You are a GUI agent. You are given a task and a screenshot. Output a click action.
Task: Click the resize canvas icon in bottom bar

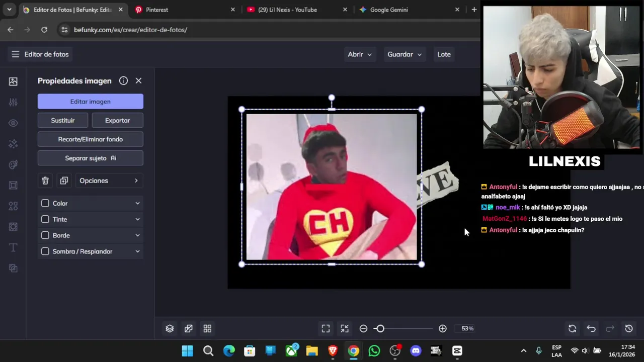pyautogui.click(x=188, y=328)
